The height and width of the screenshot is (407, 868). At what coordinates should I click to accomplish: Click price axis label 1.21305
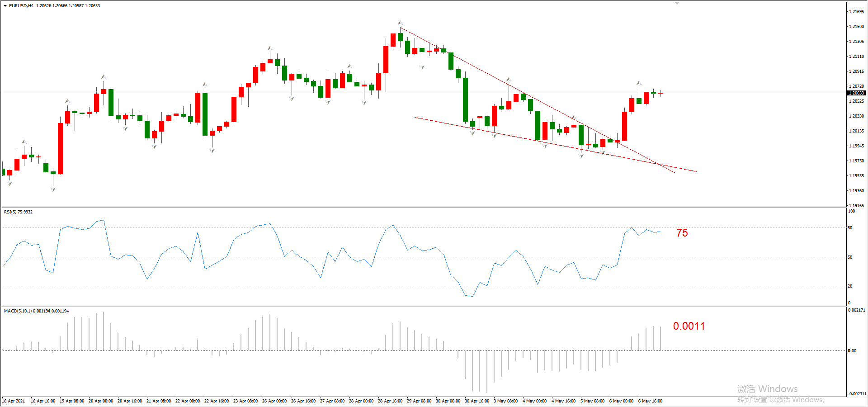click(x=856, y=42)
